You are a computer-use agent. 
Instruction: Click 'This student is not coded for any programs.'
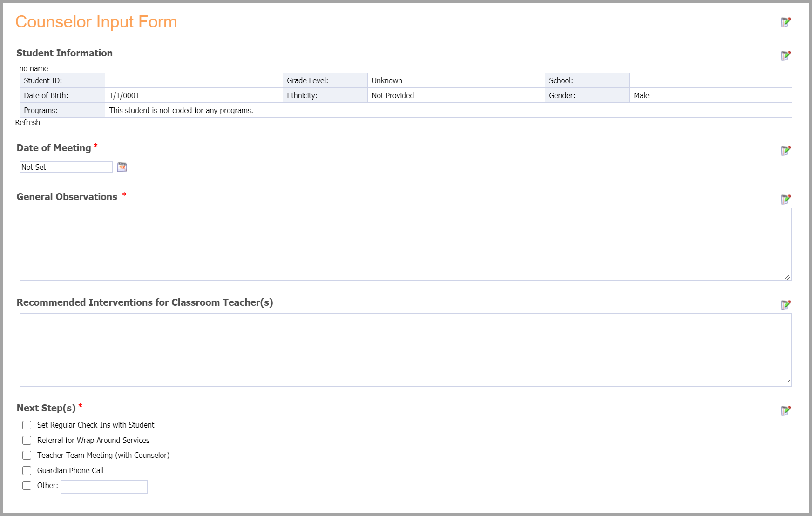(181, 110)
